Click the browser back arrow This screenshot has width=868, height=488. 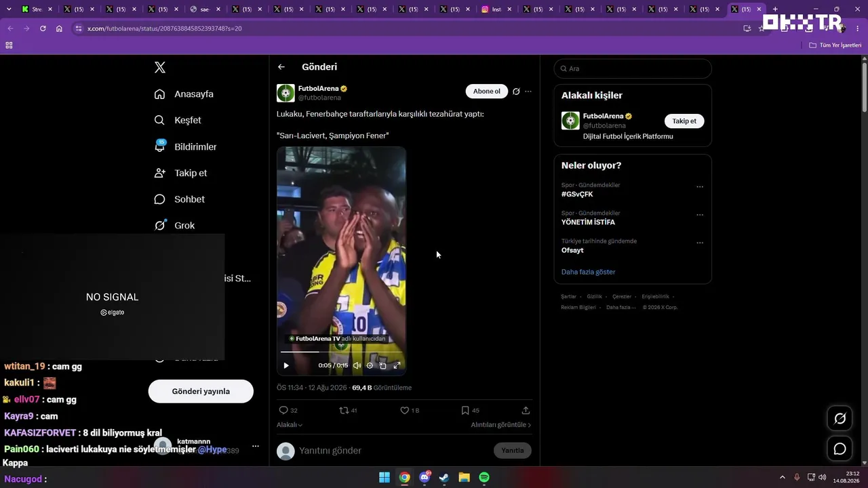(10, 28)
